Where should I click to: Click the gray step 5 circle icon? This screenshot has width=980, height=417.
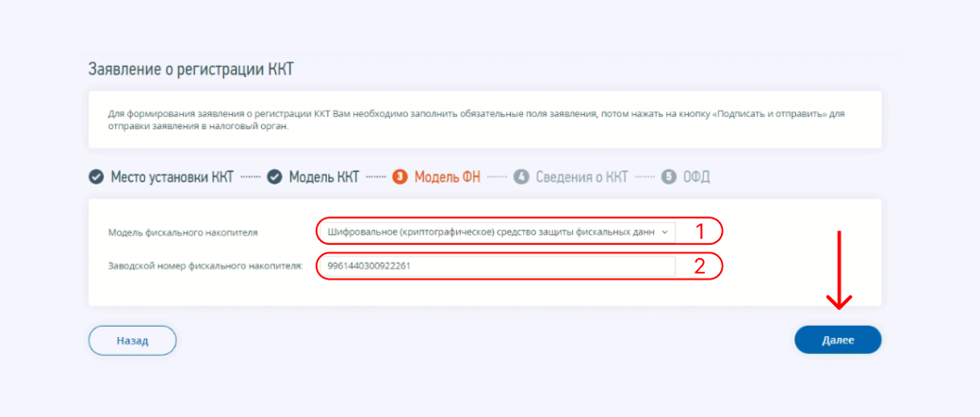[x=669, y=177]
